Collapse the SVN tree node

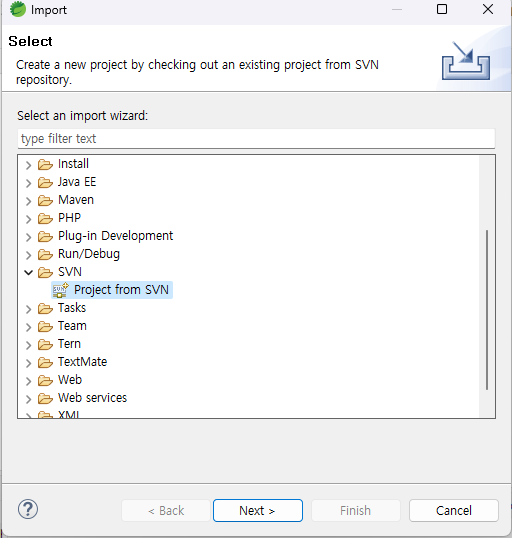pos(28,272)
